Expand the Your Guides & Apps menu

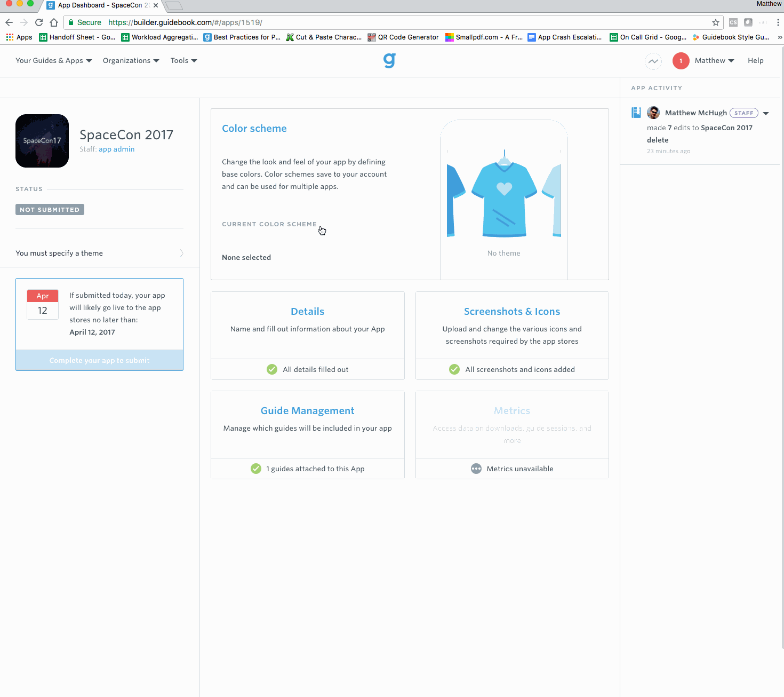pyautogui.click(x=54, y=61)
